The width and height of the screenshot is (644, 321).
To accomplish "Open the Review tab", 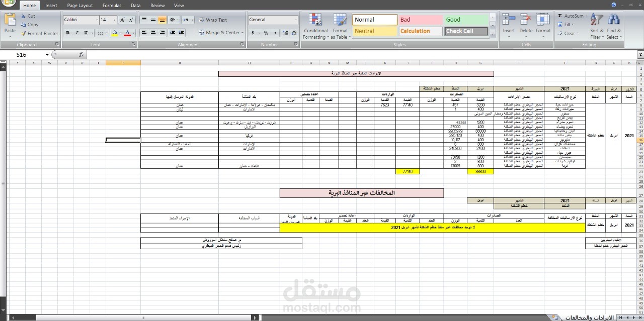I will tap(157, 6).
